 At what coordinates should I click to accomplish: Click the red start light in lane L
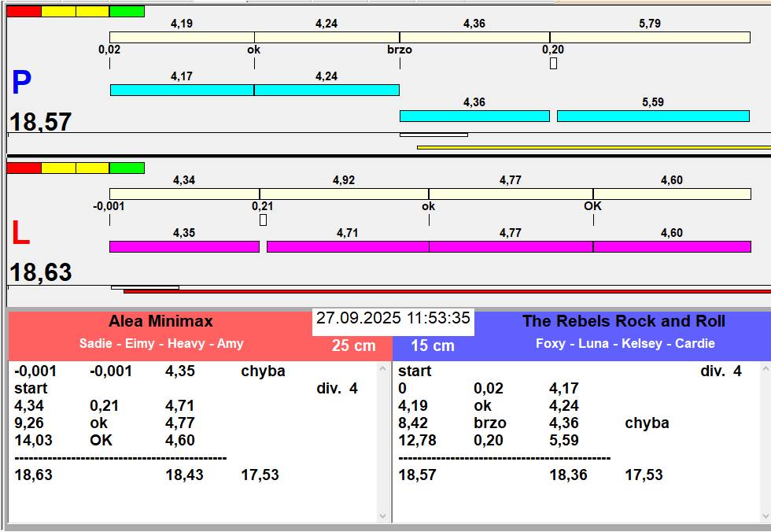24,168
